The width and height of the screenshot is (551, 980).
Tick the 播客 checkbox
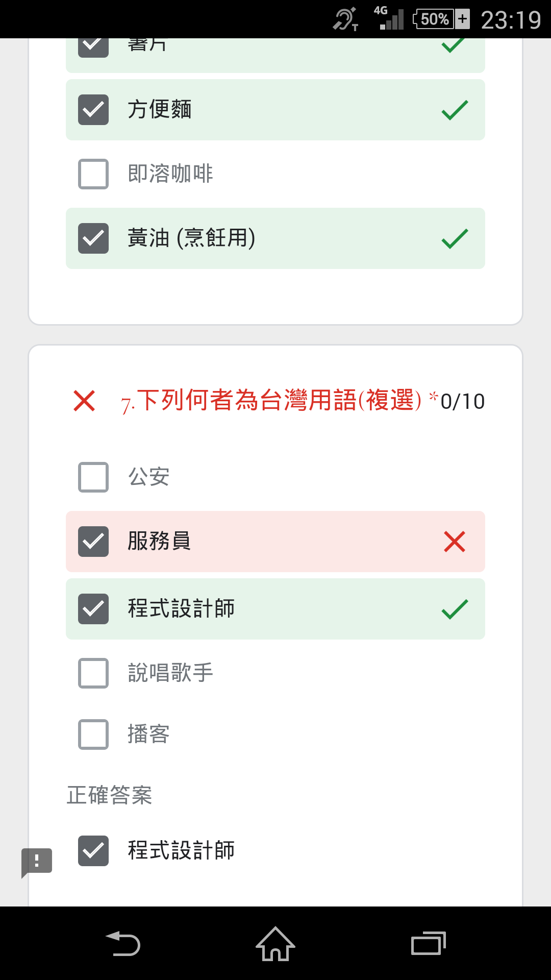(x=93, y=734)
